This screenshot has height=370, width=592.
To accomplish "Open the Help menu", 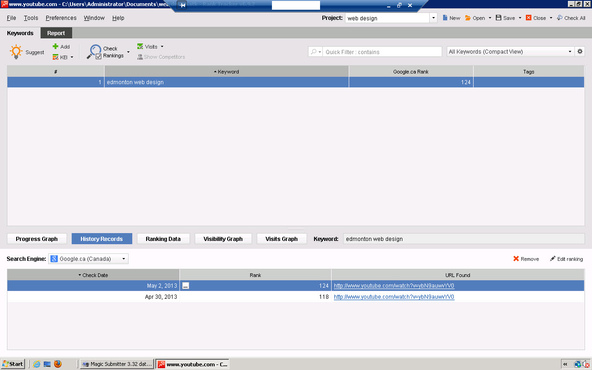I will (x=118, y=18).
